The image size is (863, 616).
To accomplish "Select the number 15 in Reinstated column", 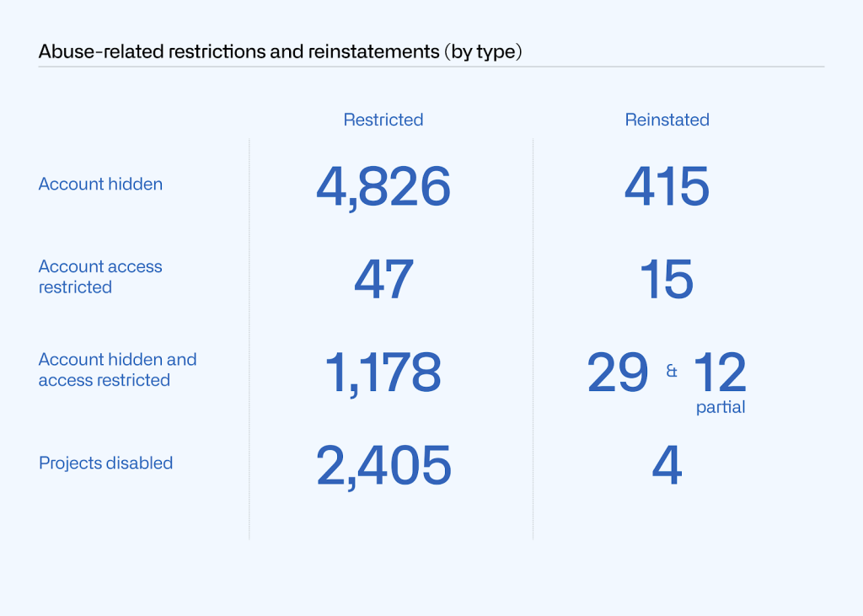I will tap(667, 279).
